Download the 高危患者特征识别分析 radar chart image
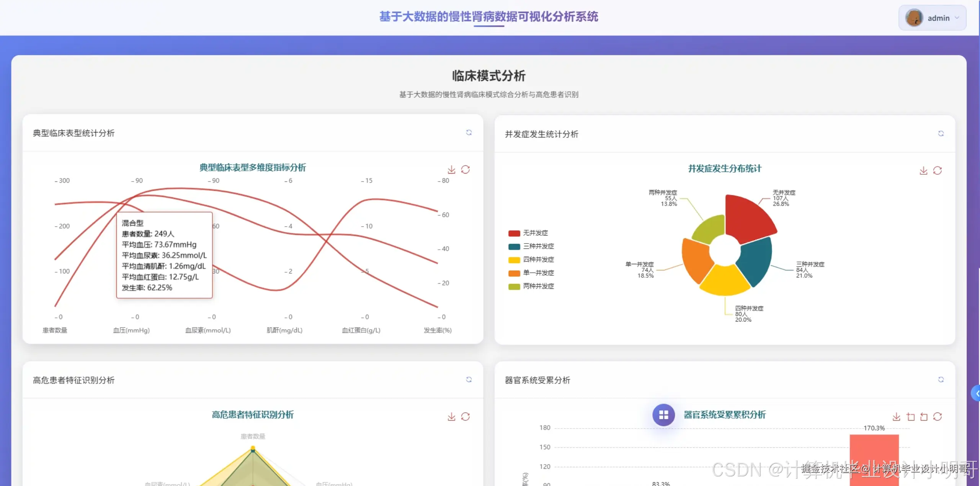 click(452, 417)
